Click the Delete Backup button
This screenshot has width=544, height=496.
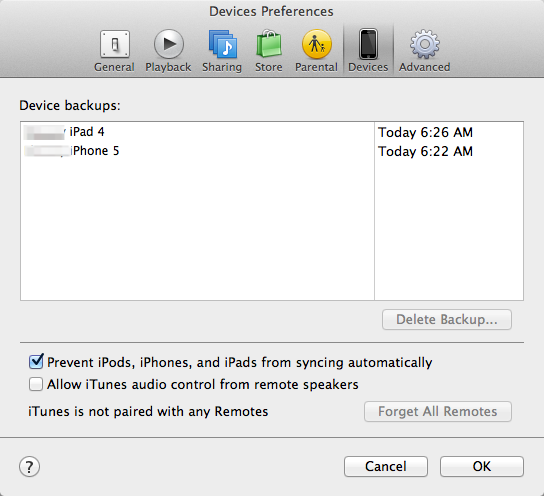447,319
